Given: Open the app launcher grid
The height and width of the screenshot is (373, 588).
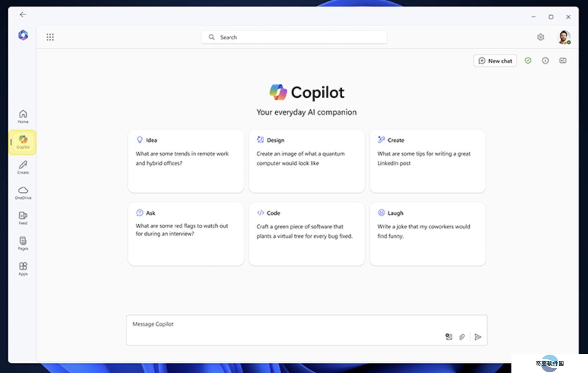Looking at the screenshot, I should [x=50, y=37].
